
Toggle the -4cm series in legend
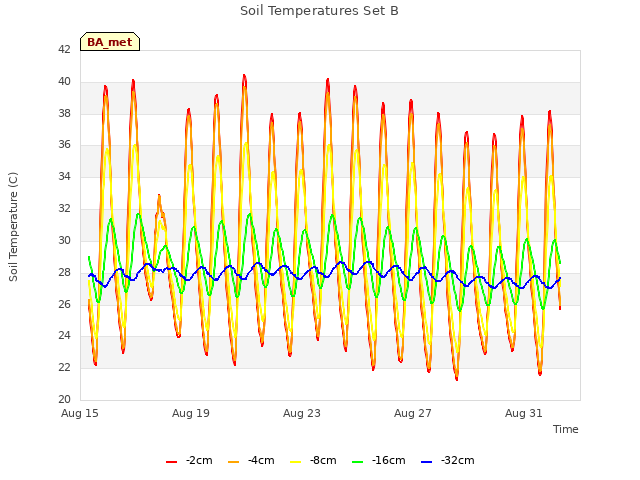pos(251,460)
